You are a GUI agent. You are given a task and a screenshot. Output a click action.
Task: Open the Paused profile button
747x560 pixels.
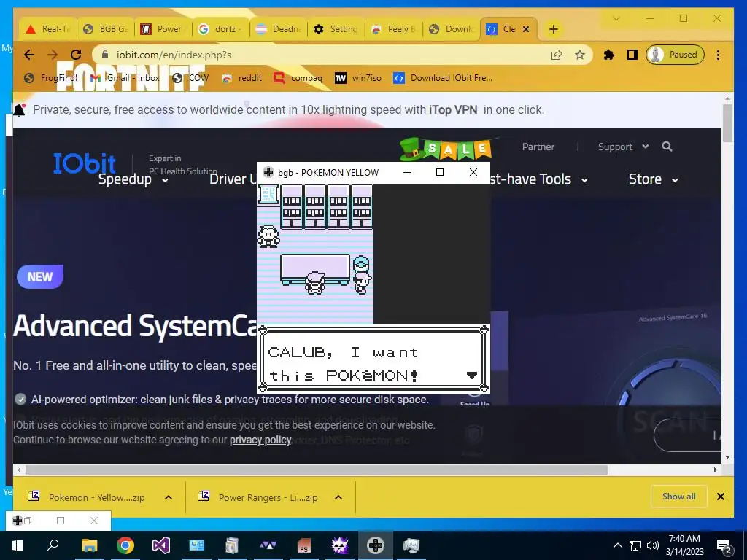pos(675,55)
